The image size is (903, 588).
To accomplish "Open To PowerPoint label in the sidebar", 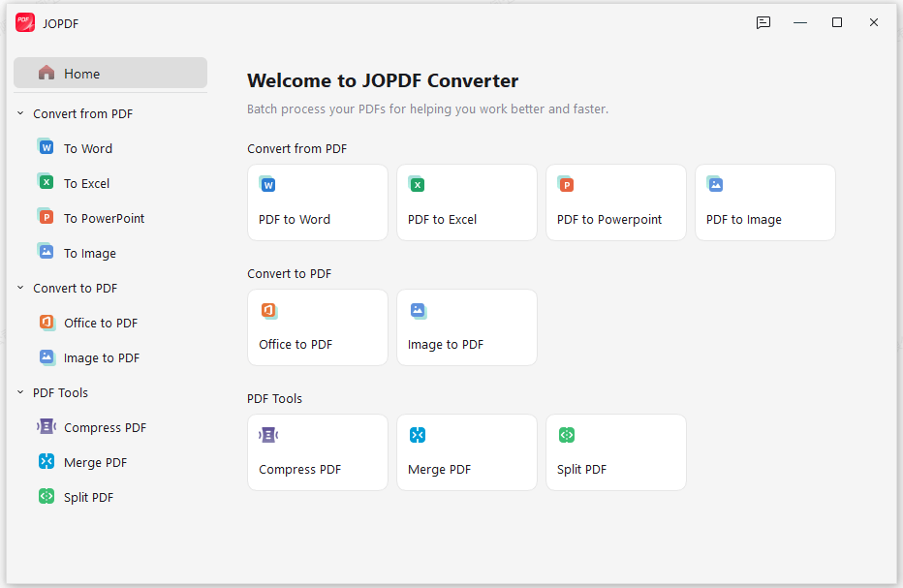I will click(x=105, y=218).
